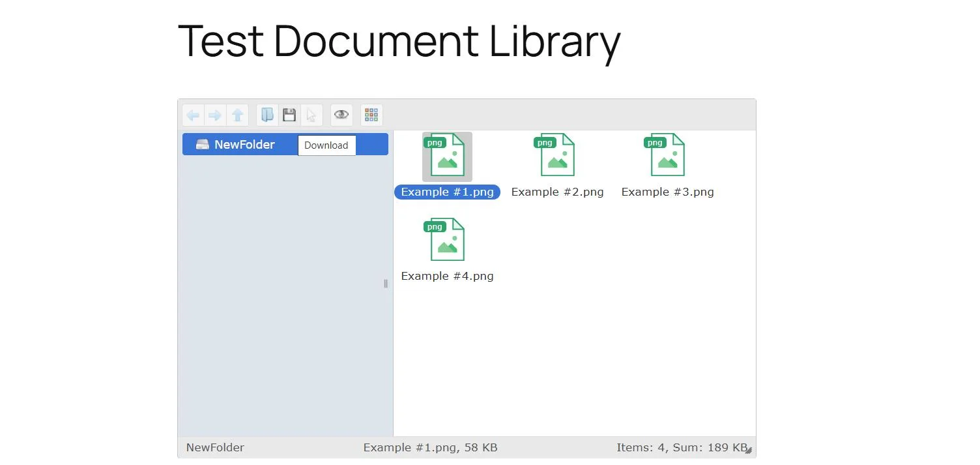This screenshot has width=980, height=465.
Task: Select the Example #2.png file thumbnail
Action: [x=557, y=157]
